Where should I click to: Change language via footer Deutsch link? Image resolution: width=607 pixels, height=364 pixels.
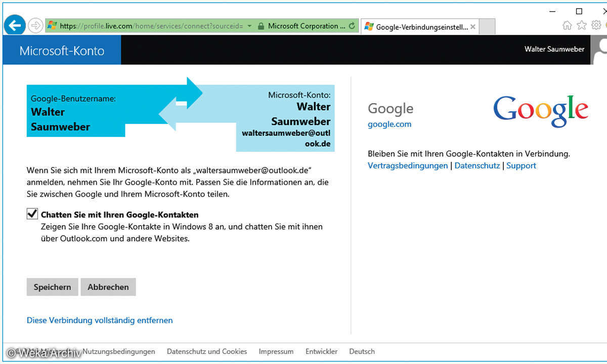click(362, 351)
